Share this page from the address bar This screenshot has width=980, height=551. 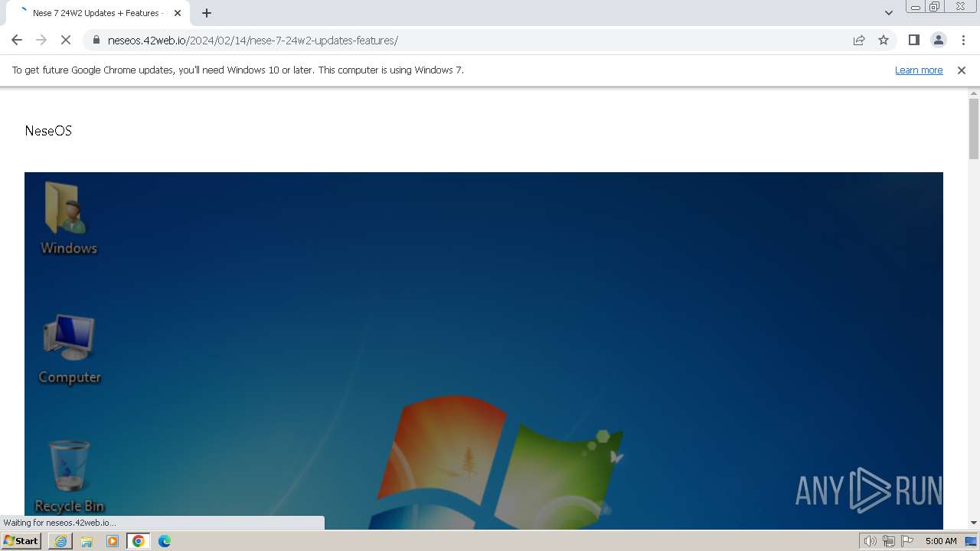pyautogui.click(x=859, y=40)
